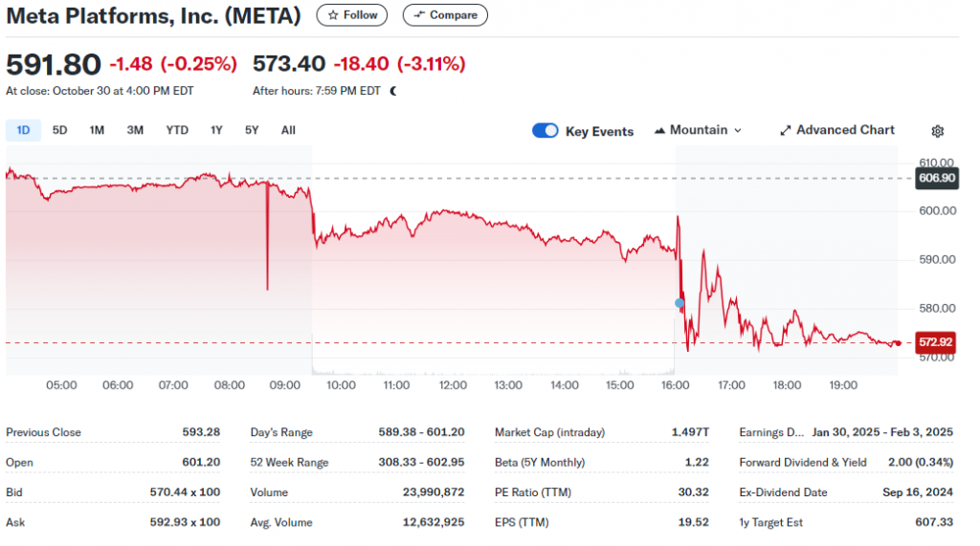The height and width of the screenshot is (546, 980).
Task: Click the blue key event dot on chart
Action: tap(679, 303)
